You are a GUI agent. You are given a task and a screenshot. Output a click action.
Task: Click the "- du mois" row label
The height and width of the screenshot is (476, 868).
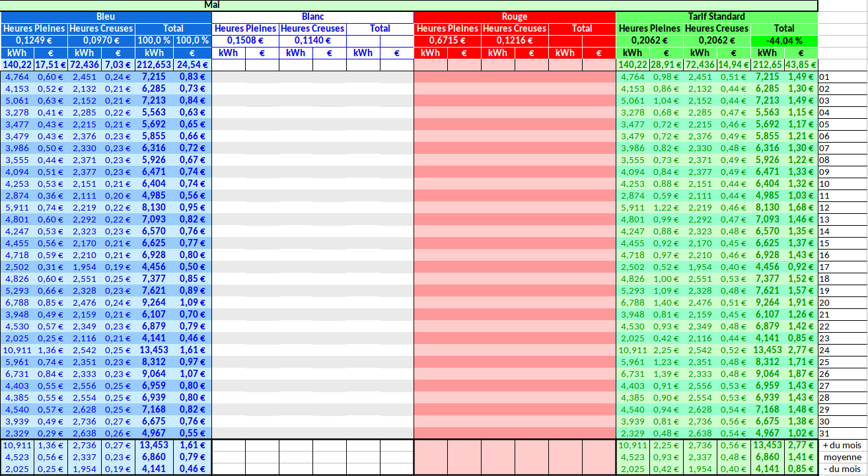pos(842,469)
